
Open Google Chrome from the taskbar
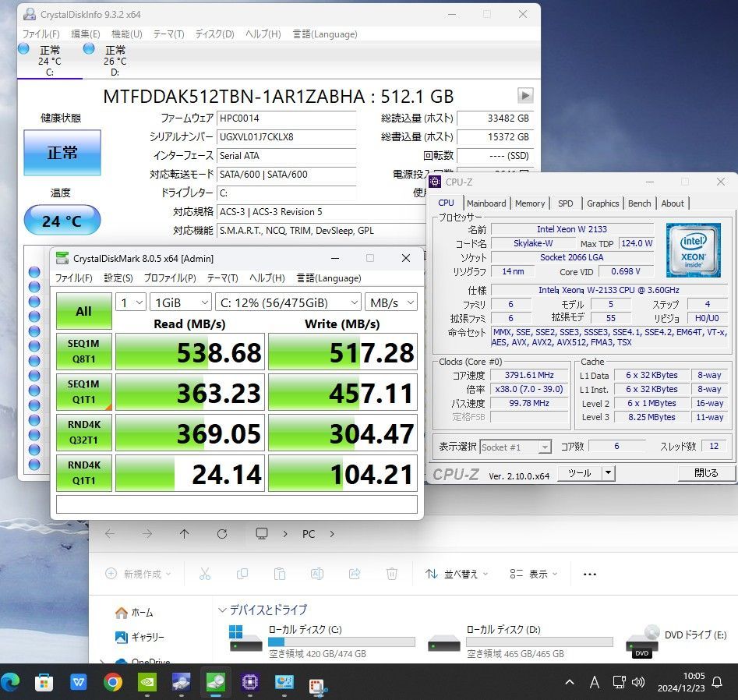(113, 681)
